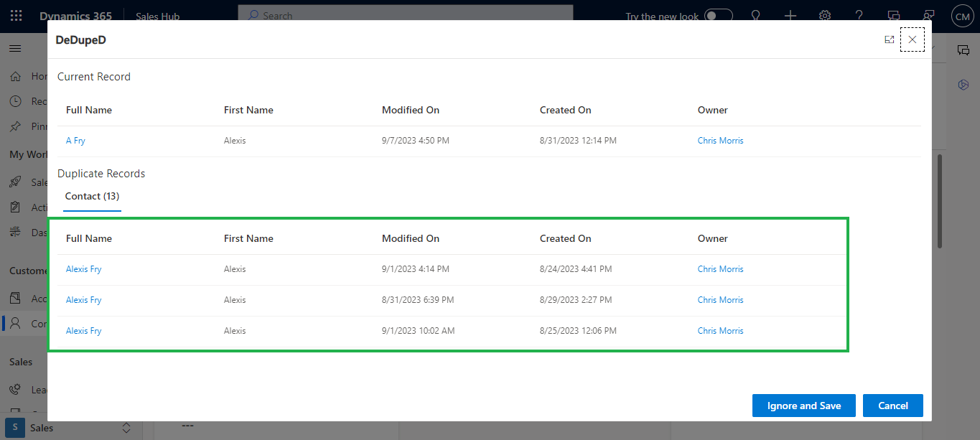Expand the Sales area switcher chevron
980x440 pixels.
pos(126,428)
